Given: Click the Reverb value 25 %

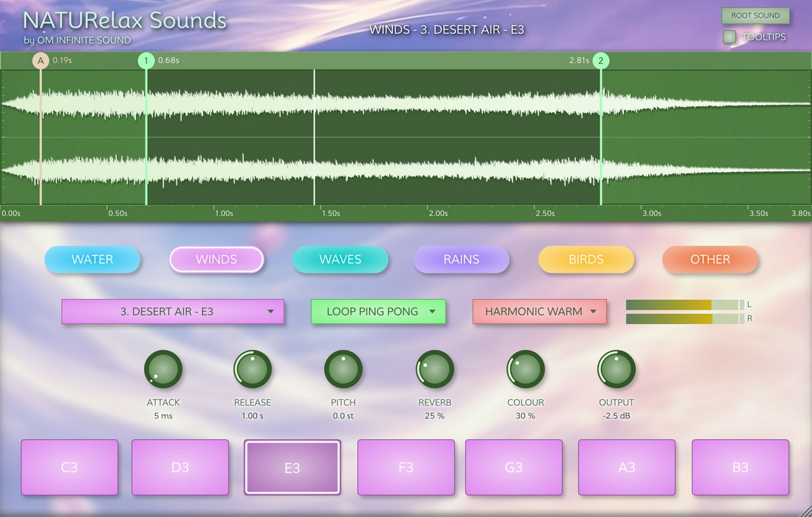Looking at the screenshot, I should pos(434,415).
